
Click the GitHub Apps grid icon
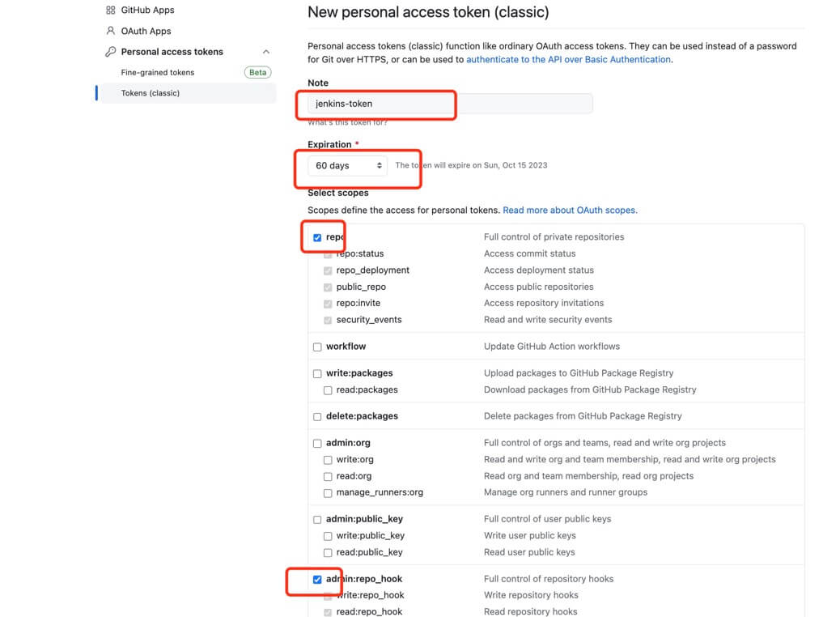click(111, 11)
